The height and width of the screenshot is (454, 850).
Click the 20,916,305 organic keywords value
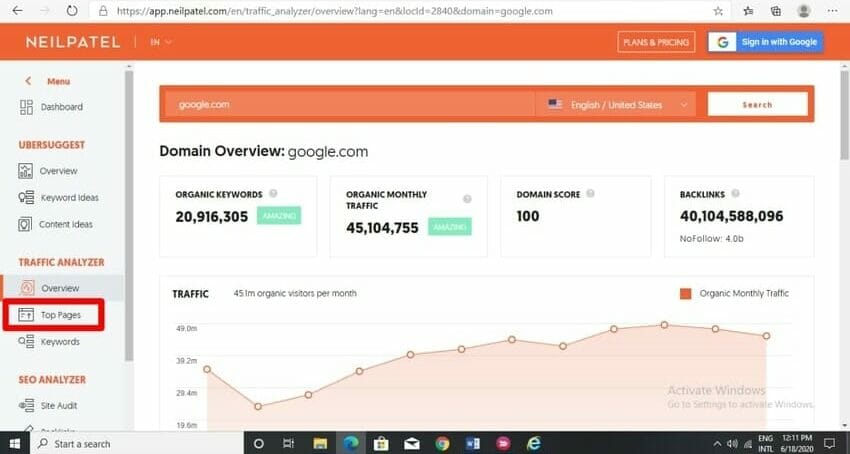[211, 217]
